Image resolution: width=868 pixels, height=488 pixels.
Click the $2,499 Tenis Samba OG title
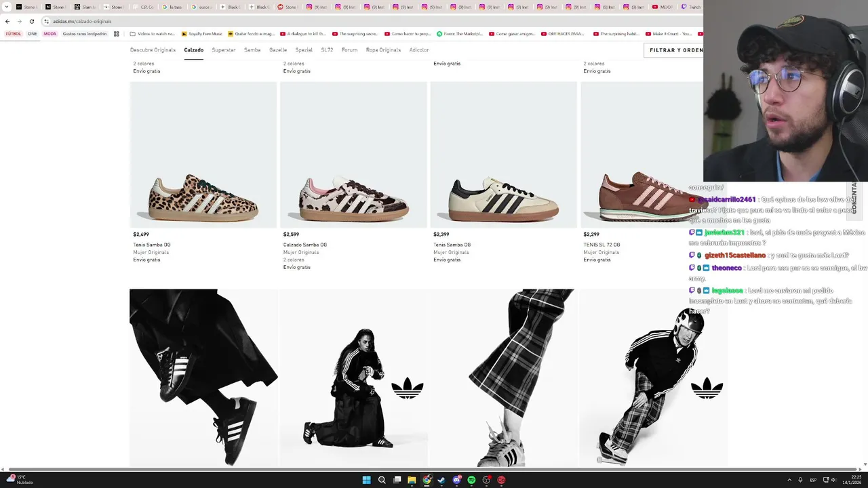tap(152, 245)
